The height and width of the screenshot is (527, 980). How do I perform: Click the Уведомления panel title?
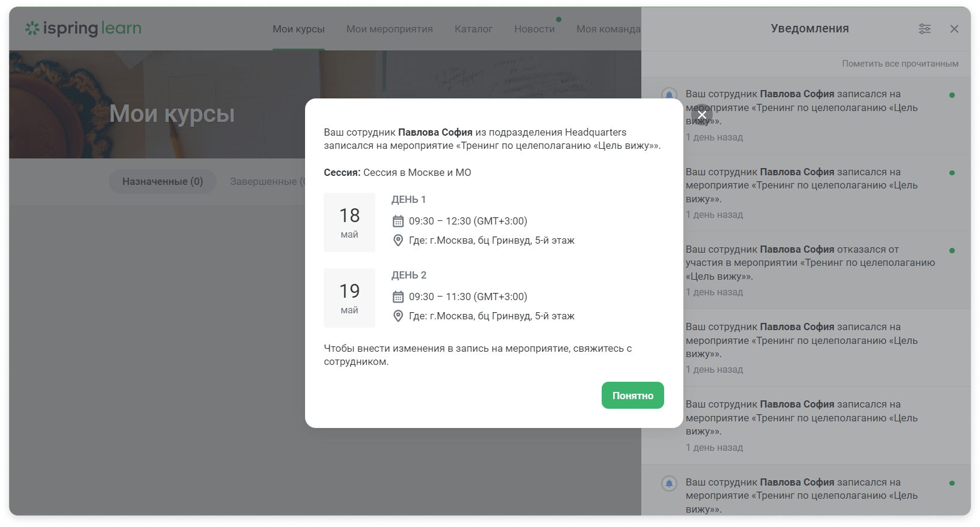[809, 29]
